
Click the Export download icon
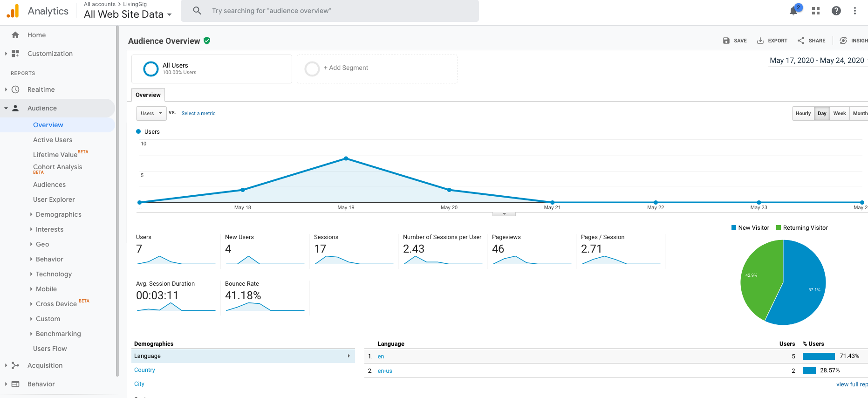tap(760, 41)
